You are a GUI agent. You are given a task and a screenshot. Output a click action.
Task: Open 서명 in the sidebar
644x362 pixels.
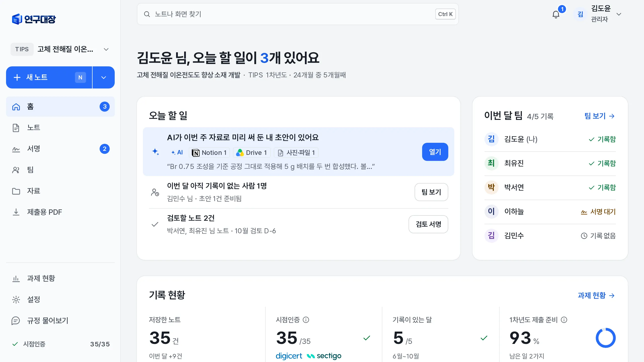(60, 149)
